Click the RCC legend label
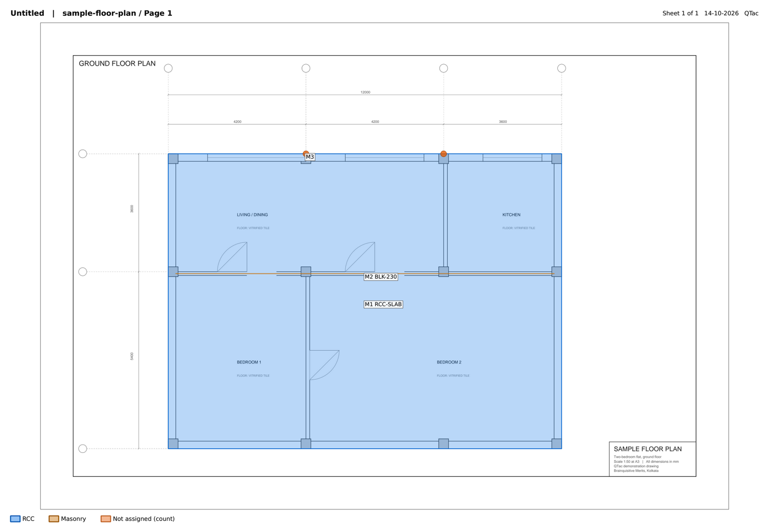768x532 pixels. [28, 519]
